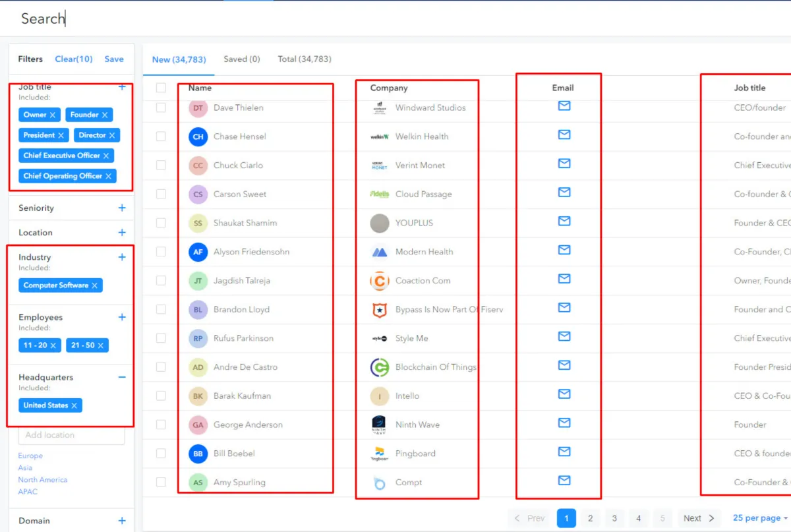The width and height of the screenshot is (791, 532).
Task: Choose the Europe location shortcut
Action: tap(30, 456)
